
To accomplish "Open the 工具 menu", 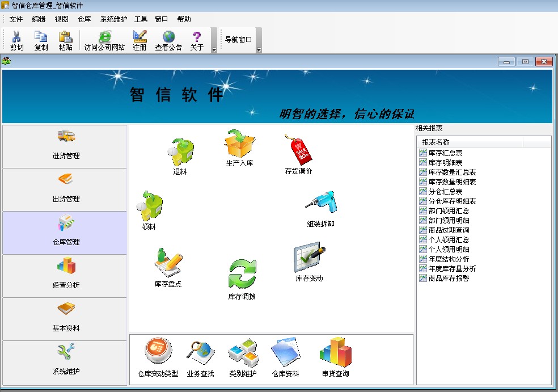I will point(141,19).
